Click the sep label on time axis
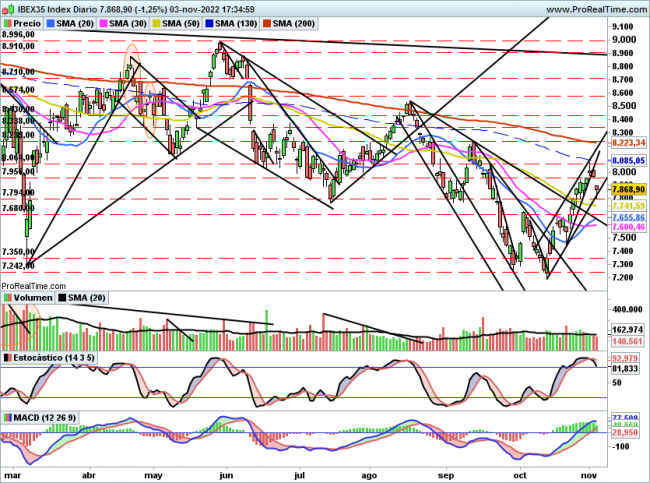Viewport: 650px width, 483px height. 446,475
